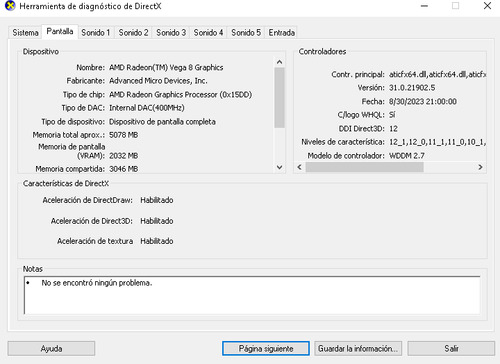This screenshot has height=364, width=500.
Task: Open the Sonido 2 tab
Action: click(x=133, y=33)
